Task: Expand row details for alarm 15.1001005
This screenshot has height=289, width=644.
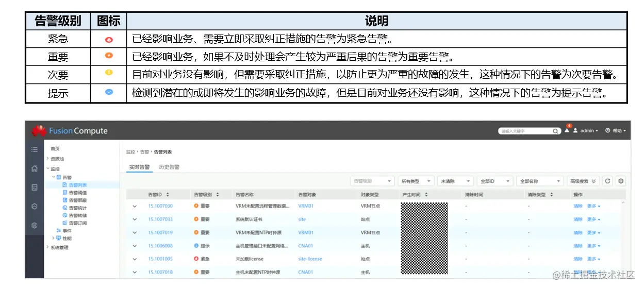Action: [135, 259]
